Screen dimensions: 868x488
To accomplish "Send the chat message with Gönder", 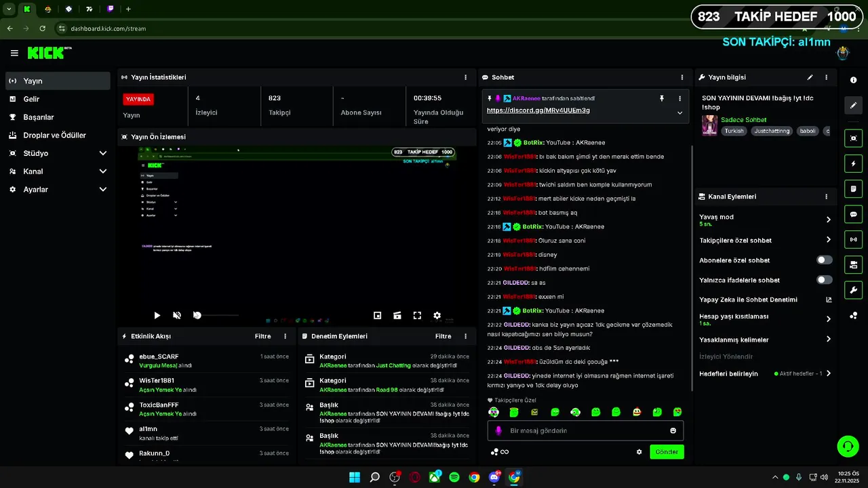I will click(667, 451).
